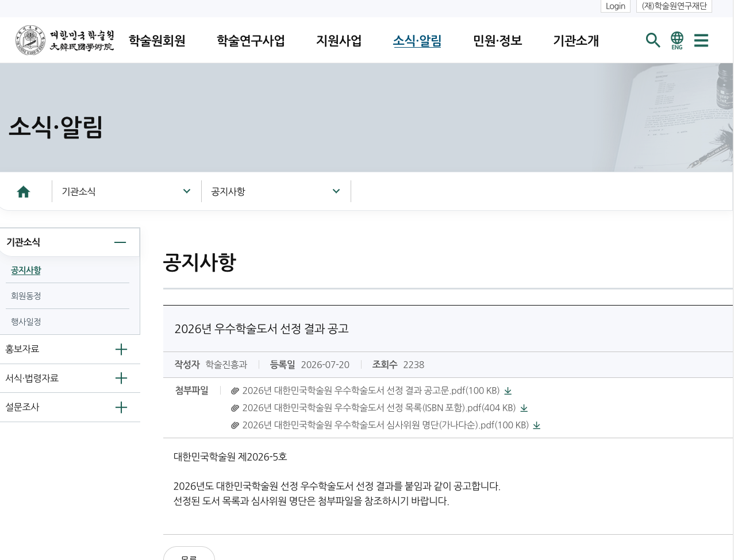Download icon for 심사위원 명단 pdf
This screenshot has height=560, width=734.
click(537, 426)
